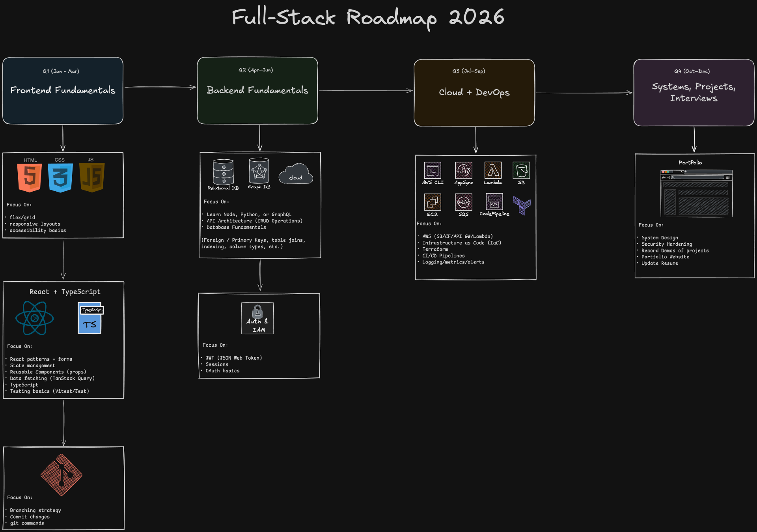Select the Auth & IAM lock icon
Image resolution: width=757 pixels, height=532 pixels.
click(257, 318)
